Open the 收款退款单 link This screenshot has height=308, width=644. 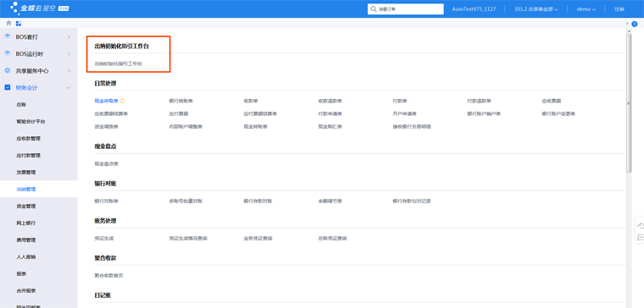coord(330,101)
